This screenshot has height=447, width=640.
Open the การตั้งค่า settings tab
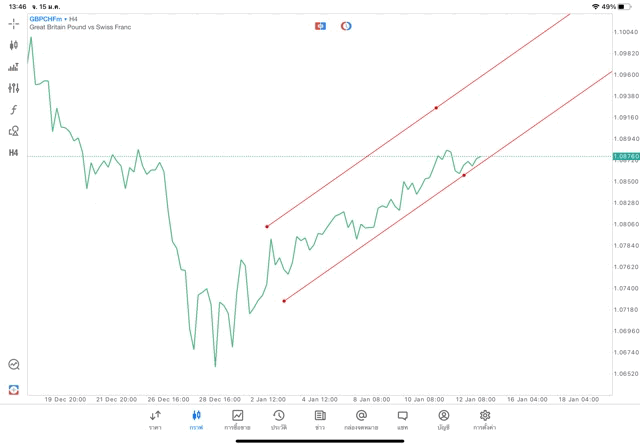tap(485, 419)
